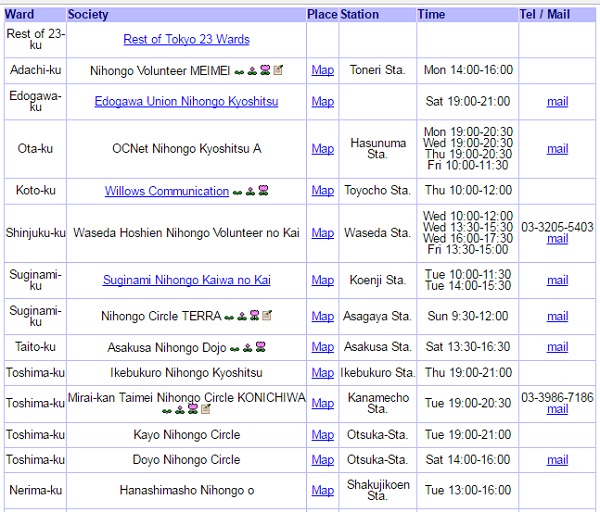The image size is (600, 512).
Task: Click pink tulip icon beside Nihongo Volunteer MEIMEI
Action: point(265,70)
